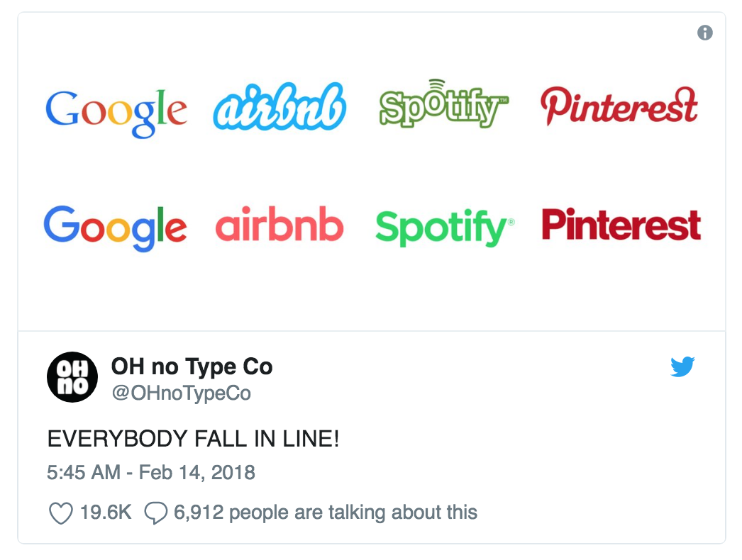Click the info icon in top right corner

click(706, 32)
